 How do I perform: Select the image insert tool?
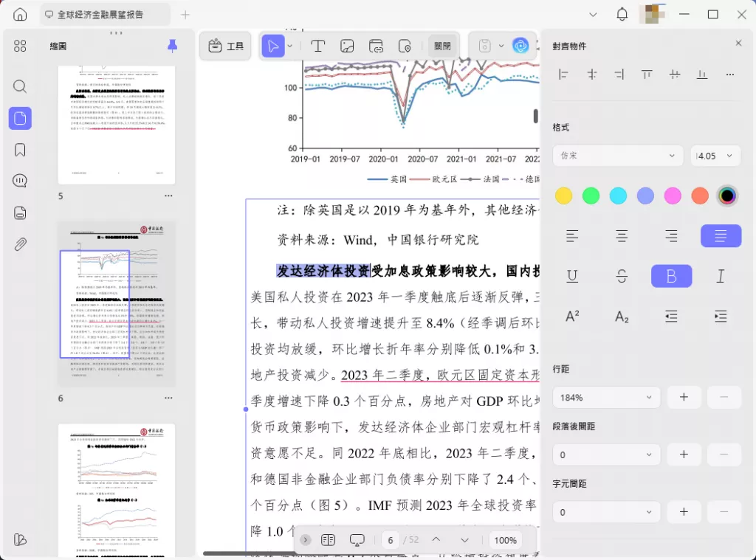pos(347,46)
